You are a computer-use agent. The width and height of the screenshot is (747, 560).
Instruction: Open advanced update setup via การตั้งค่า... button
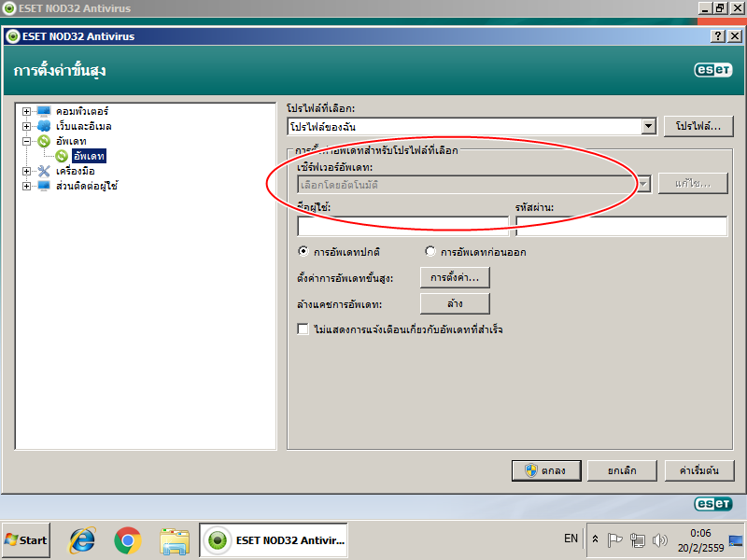(x=455, y=277)
